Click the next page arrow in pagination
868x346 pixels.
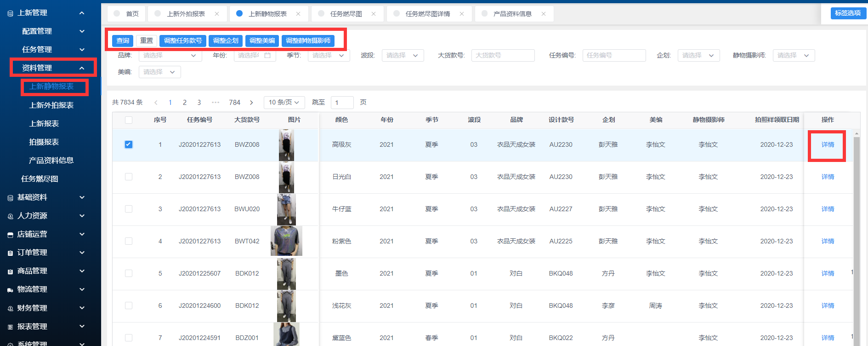pos(251,103)
